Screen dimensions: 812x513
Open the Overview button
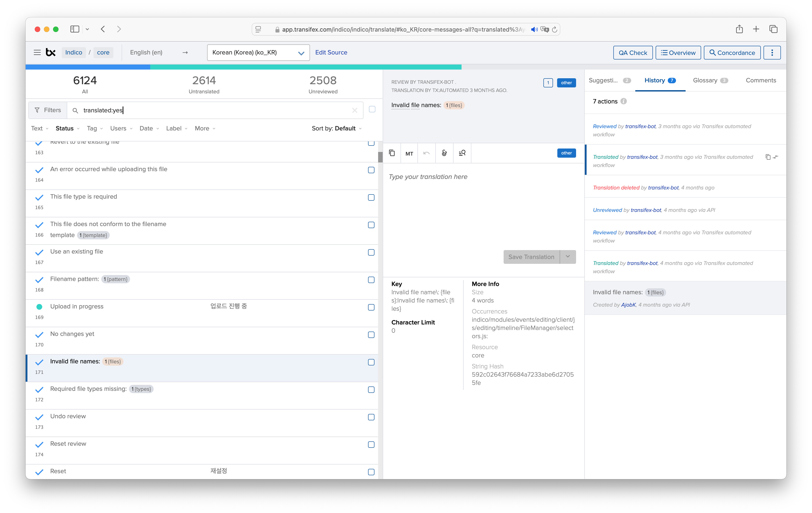678,53
